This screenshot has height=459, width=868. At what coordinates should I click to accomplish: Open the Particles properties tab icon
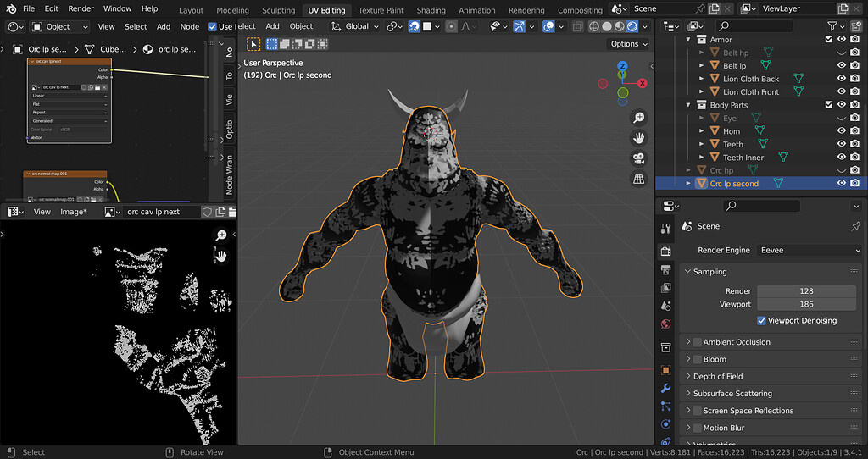pos(666,406)
